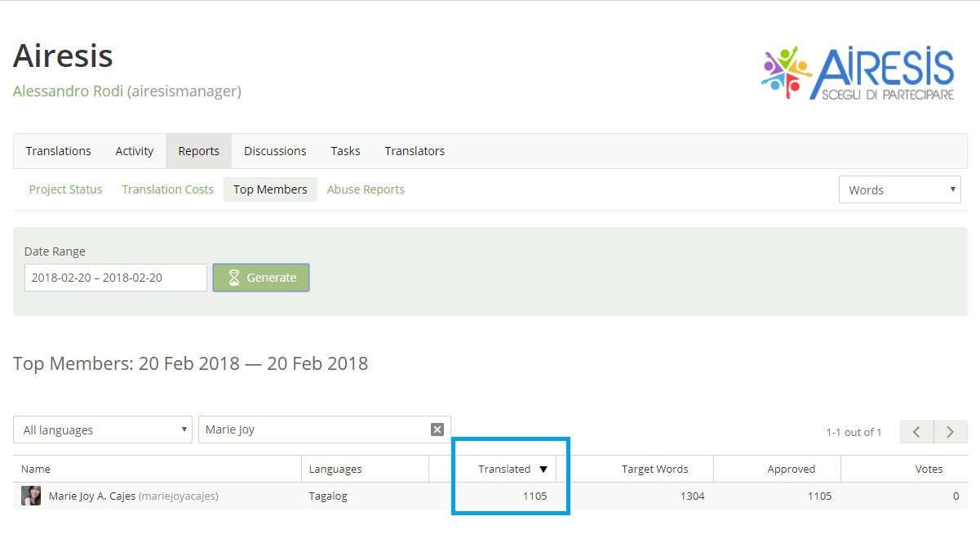Sort by the Target Words column

pyautogui.click(x=655, y=469)
